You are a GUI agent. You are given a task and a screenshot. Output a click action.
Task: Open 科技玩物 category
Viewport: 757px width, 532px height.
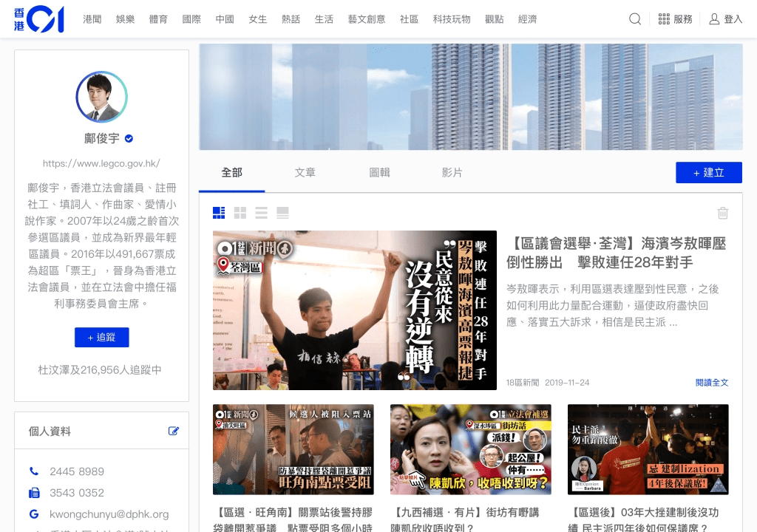tap(452, 19)
